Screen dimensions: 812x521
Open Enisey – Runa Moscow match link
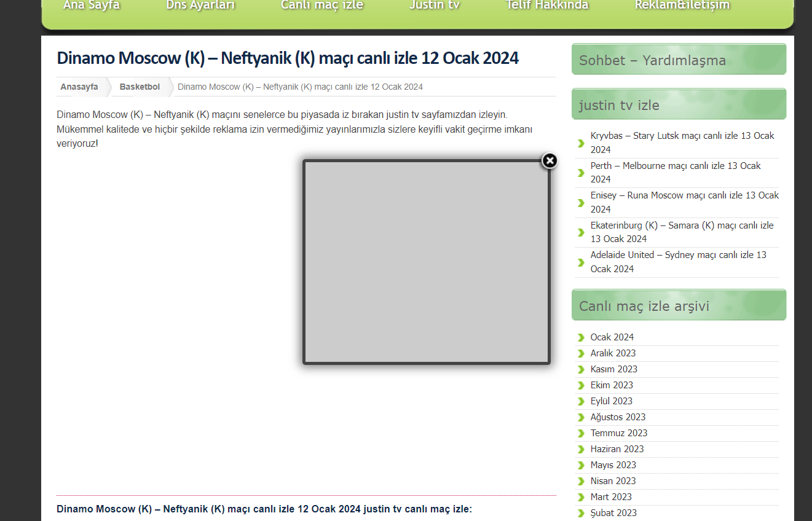click(x=684, y=202)
